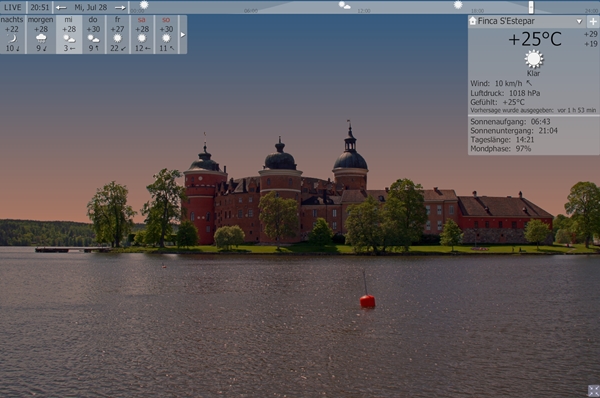
Task: Click the Sonnenuntergang 21:04 line
Action: click(x=514, y=131)
